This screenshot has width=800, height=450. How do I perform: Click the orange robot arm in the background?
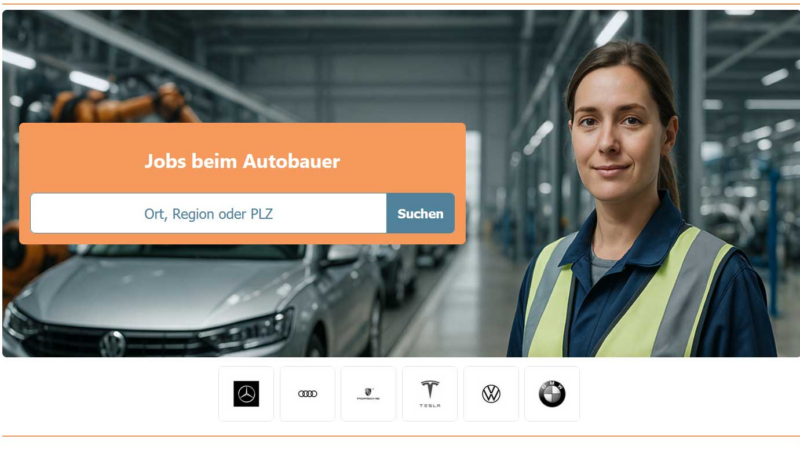click(122, 105)
